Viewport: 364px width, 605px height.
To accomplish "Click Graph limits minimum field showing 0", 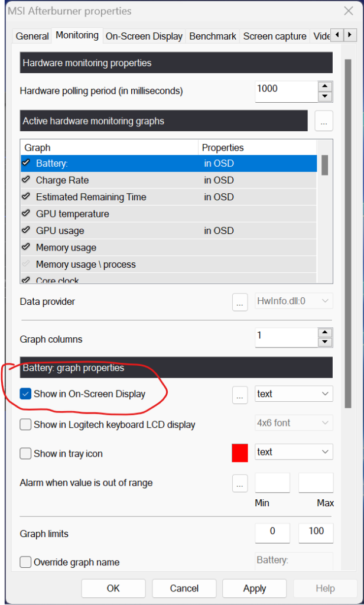I will [272, 533].
